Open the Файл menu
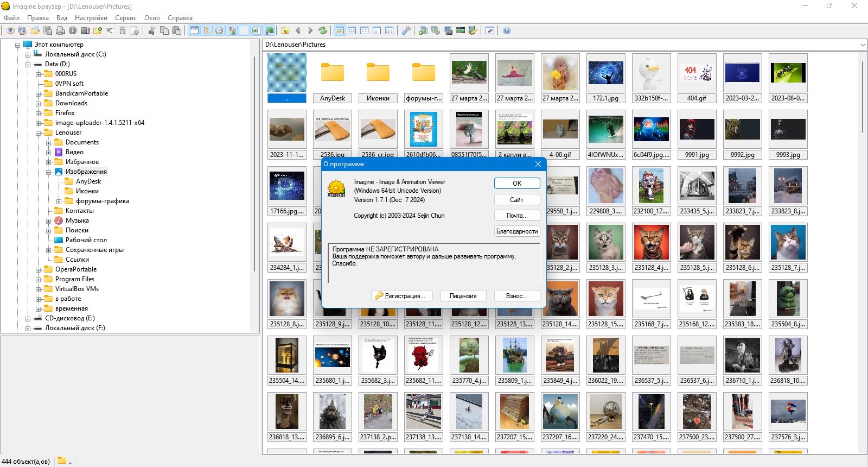Screen dimensions: 868x467 11,18
